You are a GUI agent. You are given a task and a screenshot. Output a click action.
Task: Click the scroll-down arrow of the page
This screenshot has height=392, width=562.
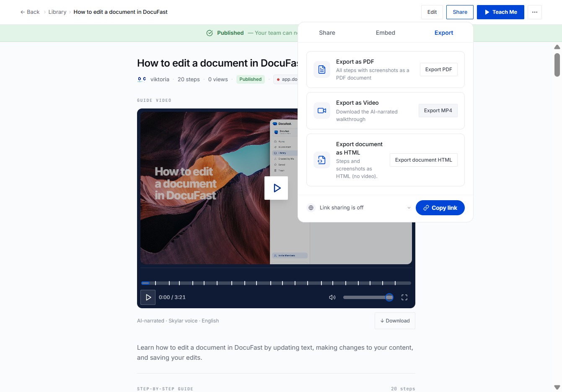pyautogui.click(x=557, y=387)
